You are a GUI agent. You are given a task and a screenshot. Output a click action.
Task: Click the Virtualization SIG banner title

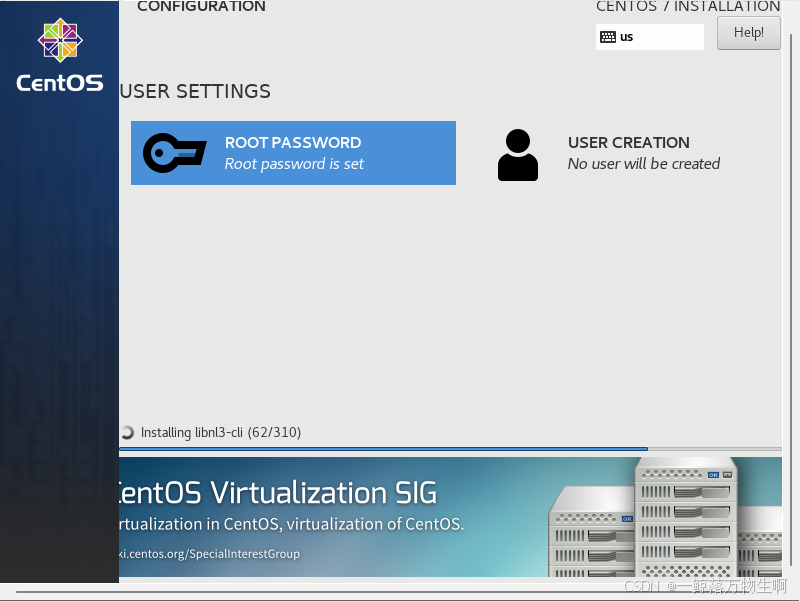click(x=278, y=493)
